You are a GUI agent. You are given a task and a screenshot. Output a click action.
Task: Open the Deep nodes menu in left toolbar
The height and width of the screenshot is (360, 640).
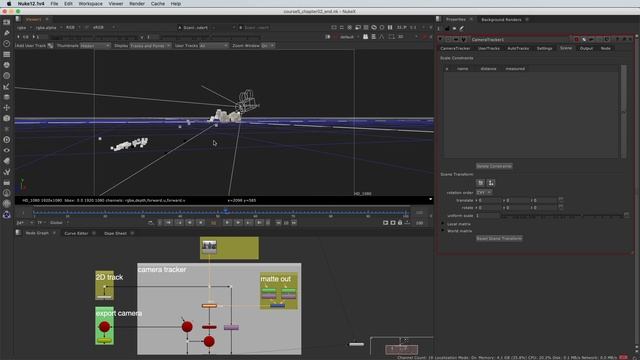pos(7,140)
